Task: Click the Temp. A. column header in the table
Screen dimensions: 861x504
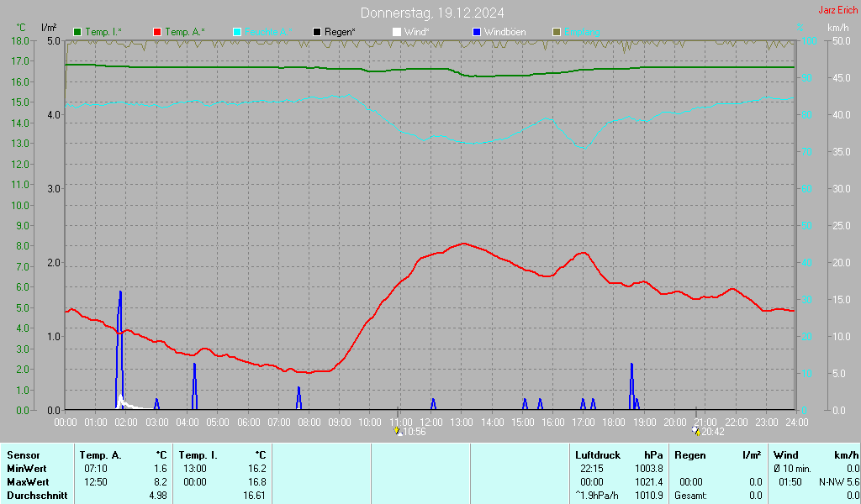Action: (x=101, y=455)
